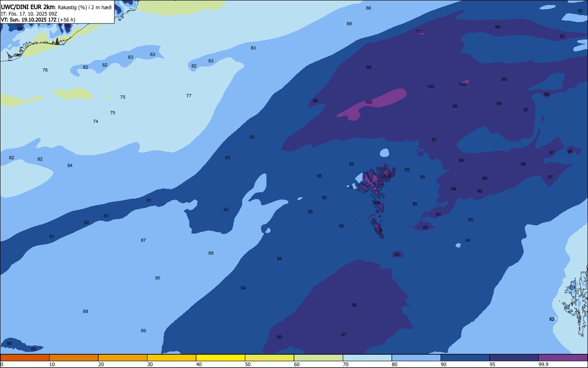
Task: Click the '0' tick label on the legend
Action: [x=2, y=364]
